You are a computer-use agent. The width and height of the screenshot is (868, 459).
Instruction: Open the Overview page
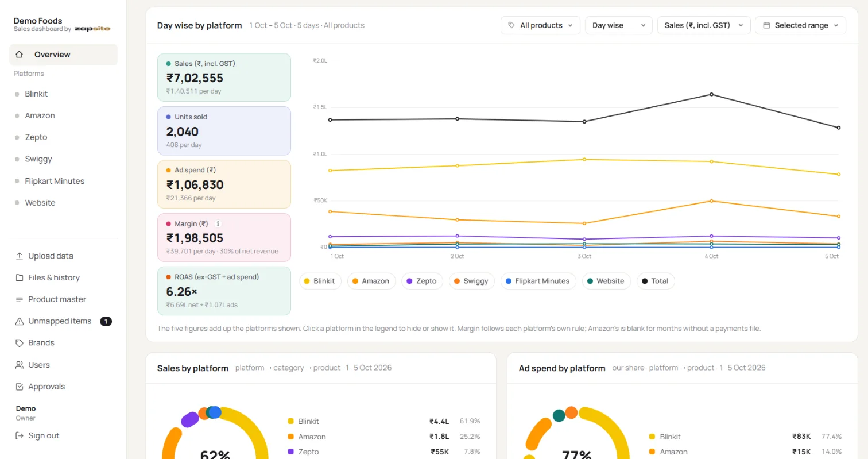pos(63,55)
